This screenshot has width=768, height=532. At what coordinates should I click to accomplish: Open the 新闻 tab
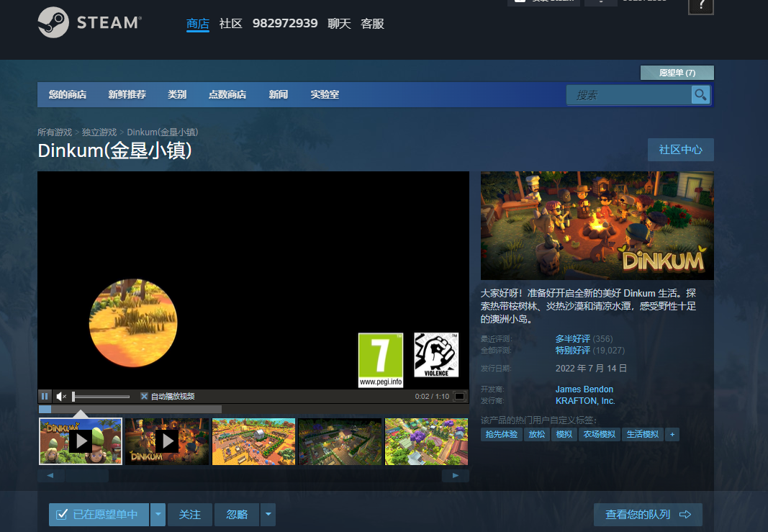tap(279, 94)
